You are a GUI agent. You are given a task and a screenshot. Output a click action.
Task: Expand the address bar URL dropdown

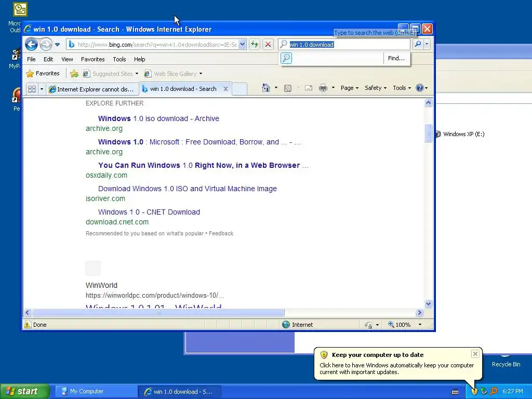(242, 45)
